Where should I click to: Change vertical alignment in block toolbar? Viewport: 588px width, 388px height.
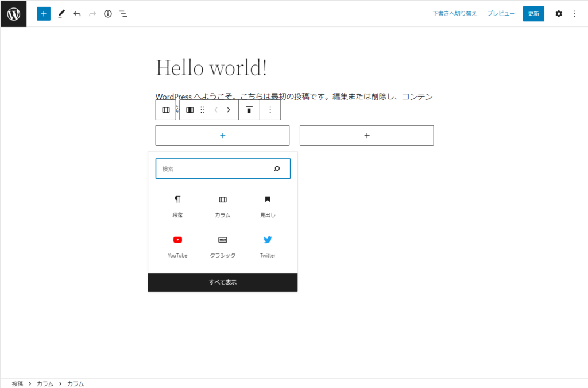pyautogui.click(x=249, y=110)
